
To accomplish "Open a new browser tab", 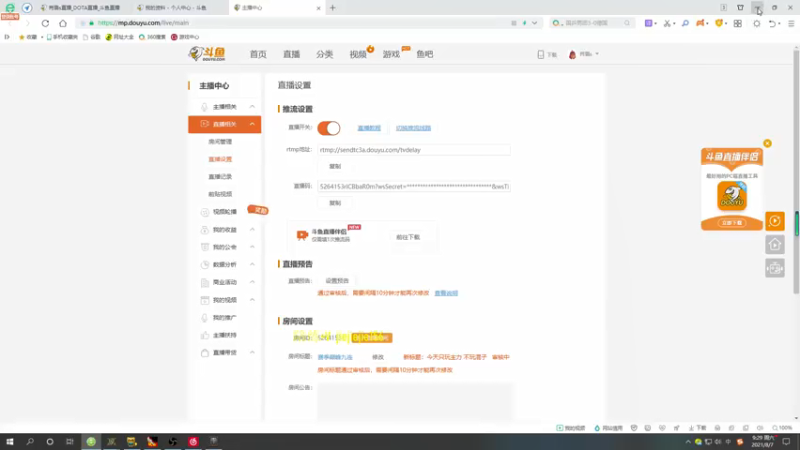I will click(x=333, y=8).
